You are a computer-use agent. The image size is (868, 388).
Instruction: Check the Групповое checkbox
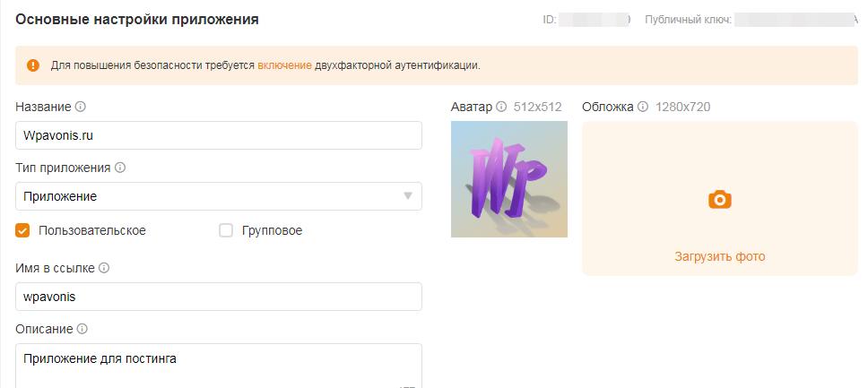click(x=226, y=230)
